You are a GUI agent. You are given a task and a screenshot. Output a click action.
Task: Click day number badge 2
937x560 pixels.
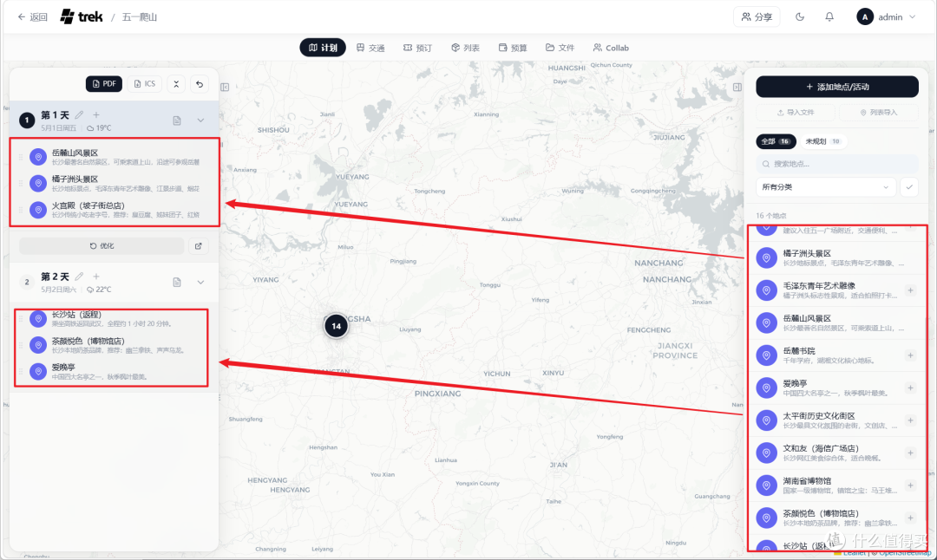[x=27, y=282]
